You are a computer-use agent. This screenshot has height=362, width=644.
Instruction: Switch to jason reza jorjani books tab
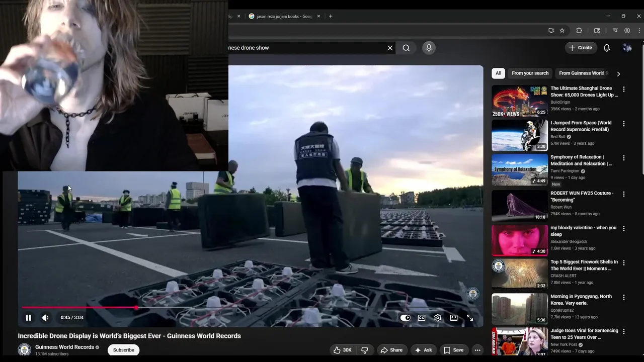click(x=284, y=16)
